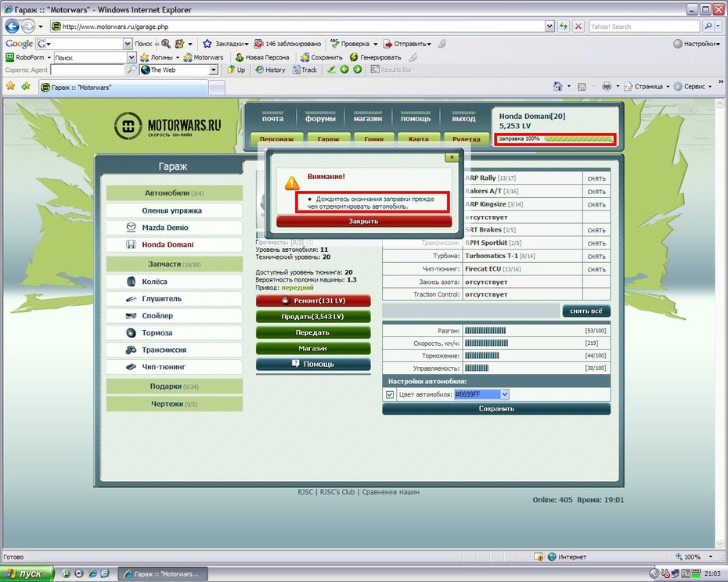Click the brake disc icon beside Тормоза
The image size is (728, 582).
coord(131,332)
